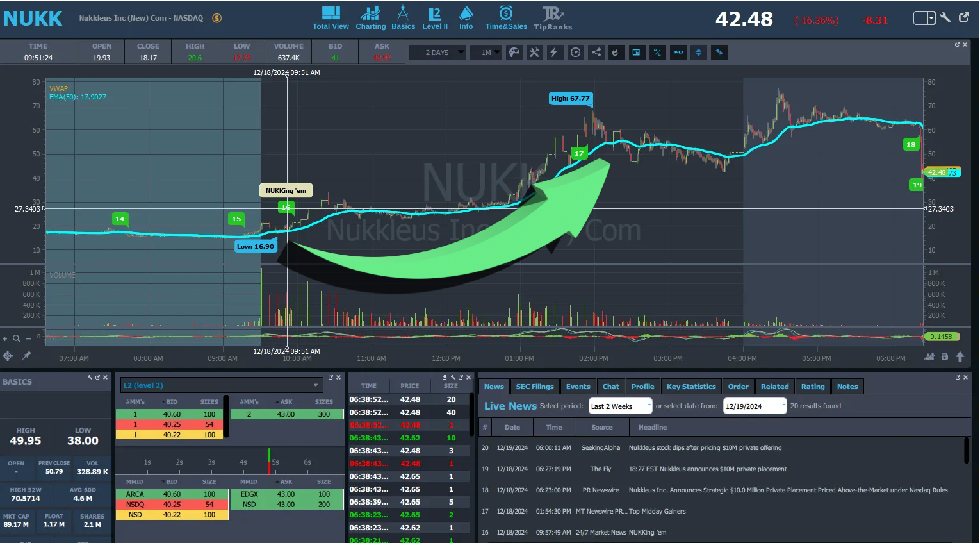980x543 pixels.
Task: Open the 'Top Midday Gainers' headline
Action: click(x=657, y=512)
